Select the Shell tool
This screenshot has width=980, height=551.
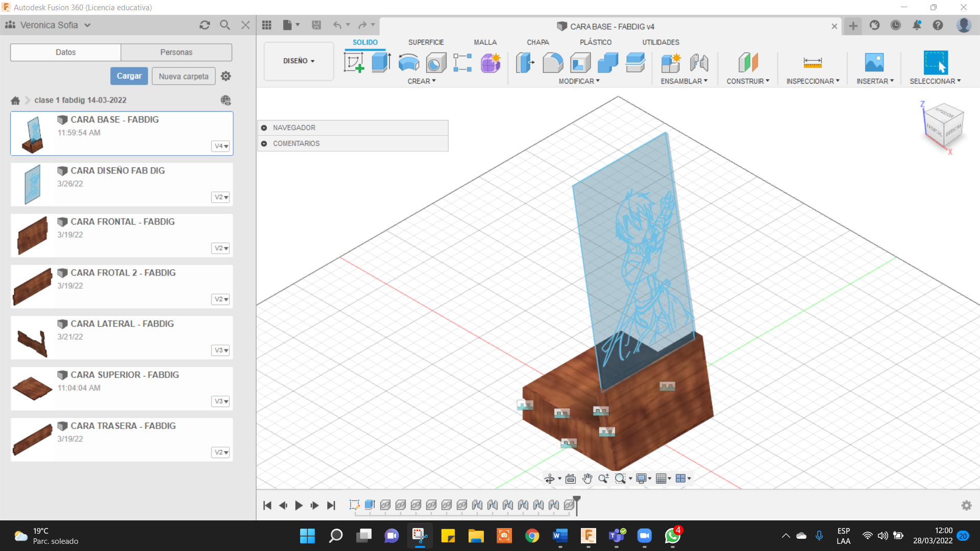pyautogui.click(x=580, y=63)
